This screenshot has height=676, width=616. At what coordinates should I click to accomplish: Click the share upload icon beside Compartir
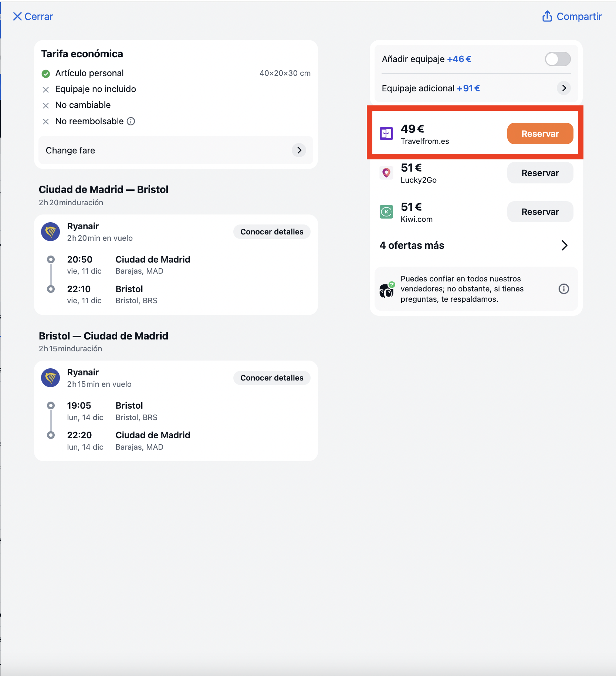point(547,16)
